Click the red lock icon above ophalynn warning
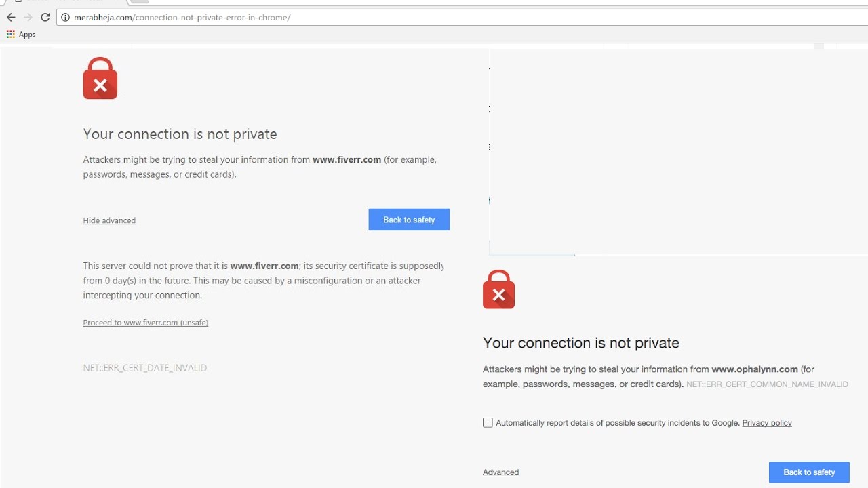Screen dimensions: 868x488 pos(498,289)
